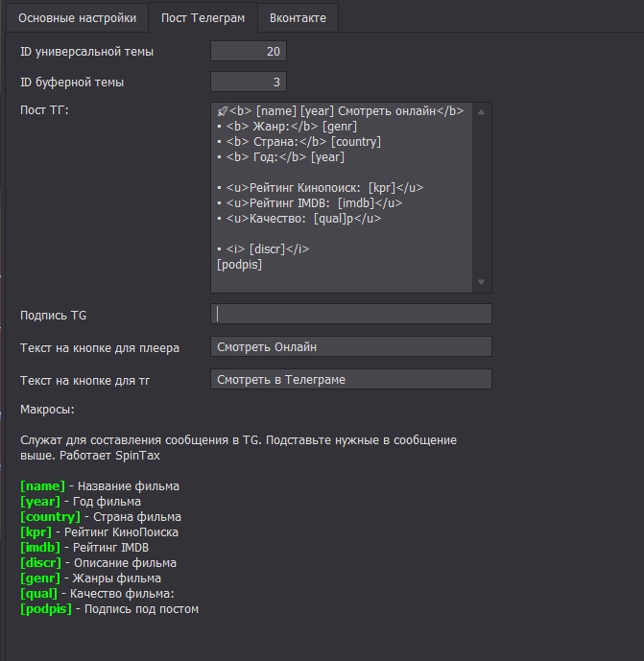Click the [country] macro in the list
This screenshot has height=661, width=644.
(x=50, y=517)
